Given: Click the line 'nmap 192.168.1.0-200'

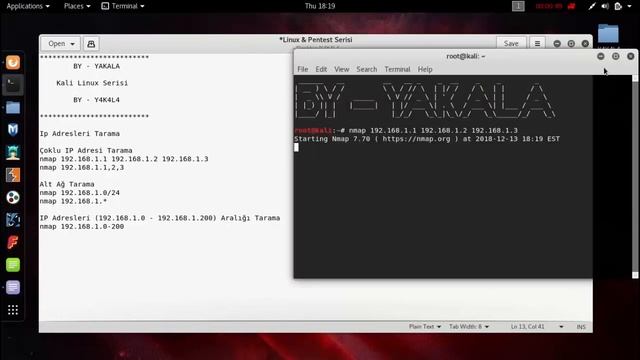Looking at the screenshot, I should tap(82, 227).
